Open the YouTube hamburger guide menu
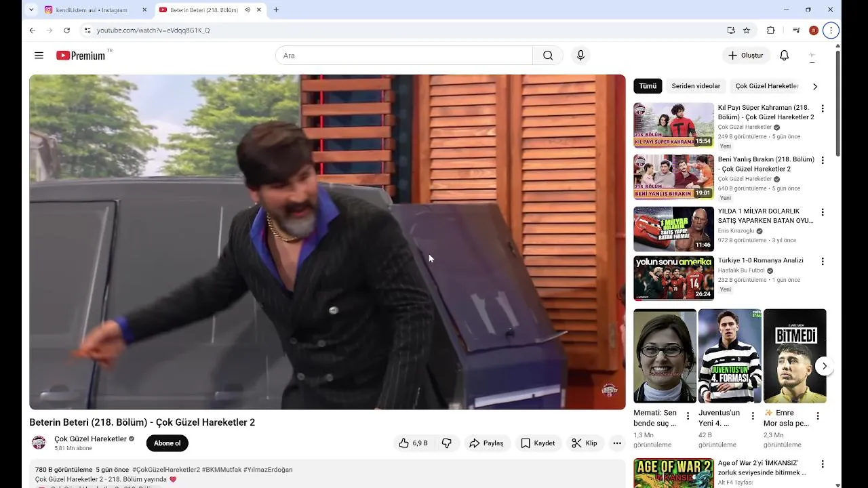 tap(39, 56)
